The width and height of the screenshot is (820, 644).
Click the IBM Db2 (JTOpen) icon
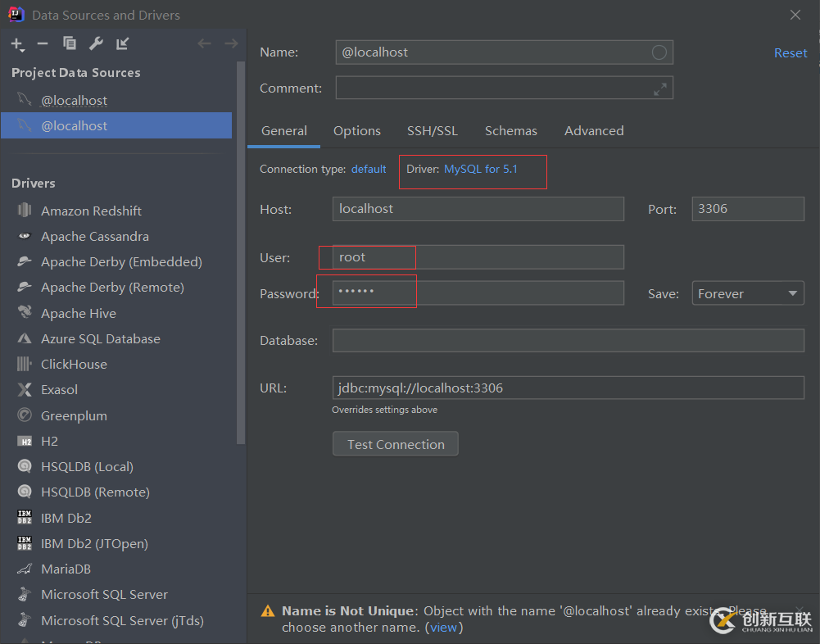[25, 543]
